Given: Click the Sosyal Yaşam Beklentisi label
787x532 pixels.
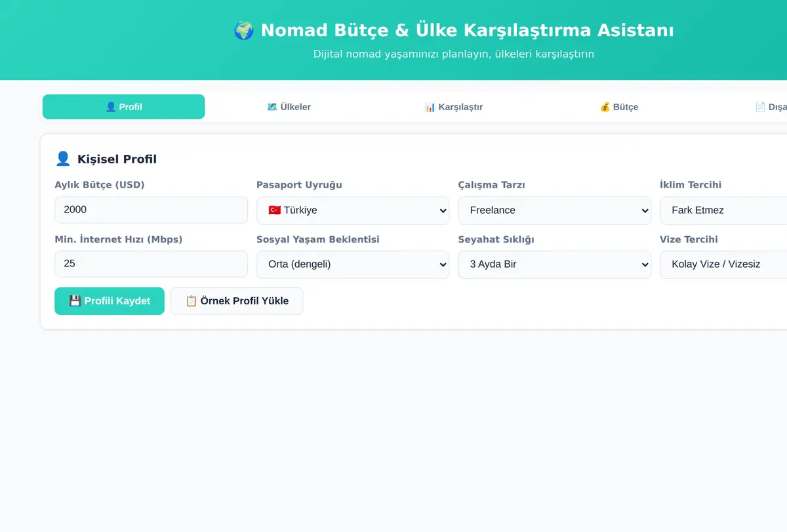Looking at the screenshot, I should pos(318,239).
